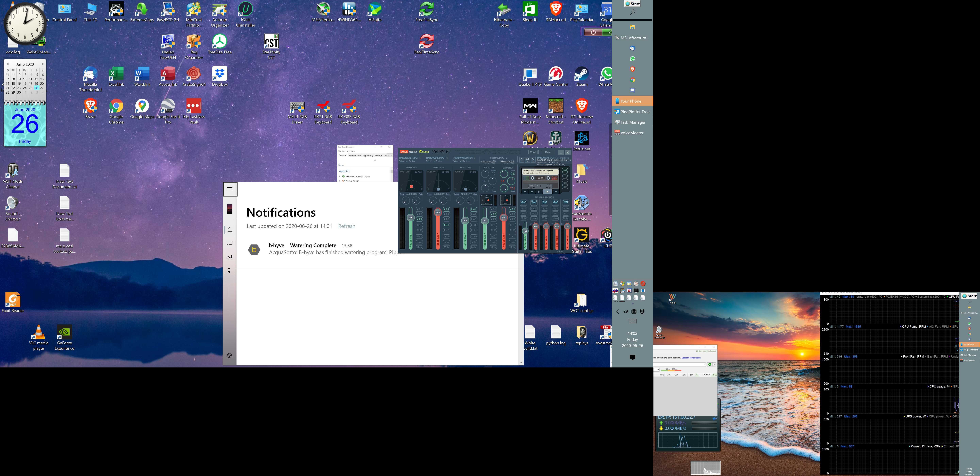The image size is (980, 476).
Task: Open the A1 hardware output device dropdown
Action: (522, 159)
